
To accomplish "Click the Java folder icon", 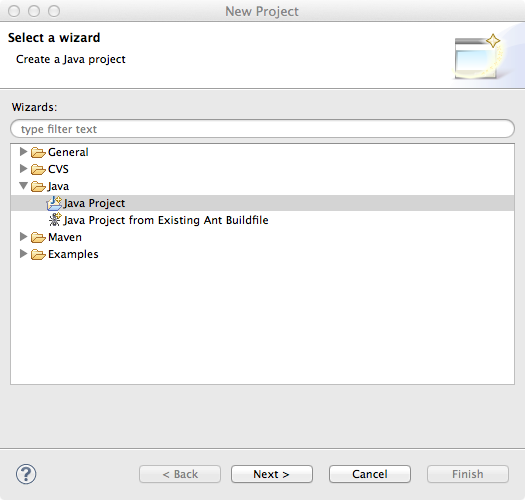I will (x=38, y=187).
